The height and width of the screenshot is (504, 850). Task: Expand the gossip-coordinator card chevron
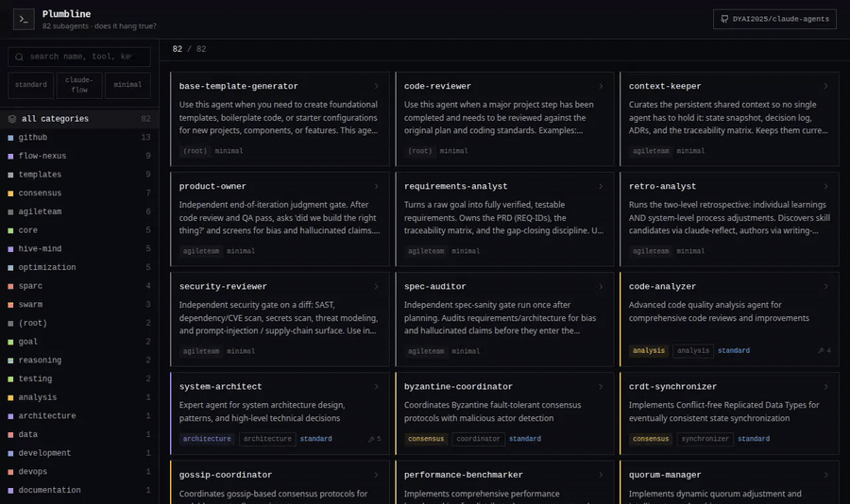376,475
